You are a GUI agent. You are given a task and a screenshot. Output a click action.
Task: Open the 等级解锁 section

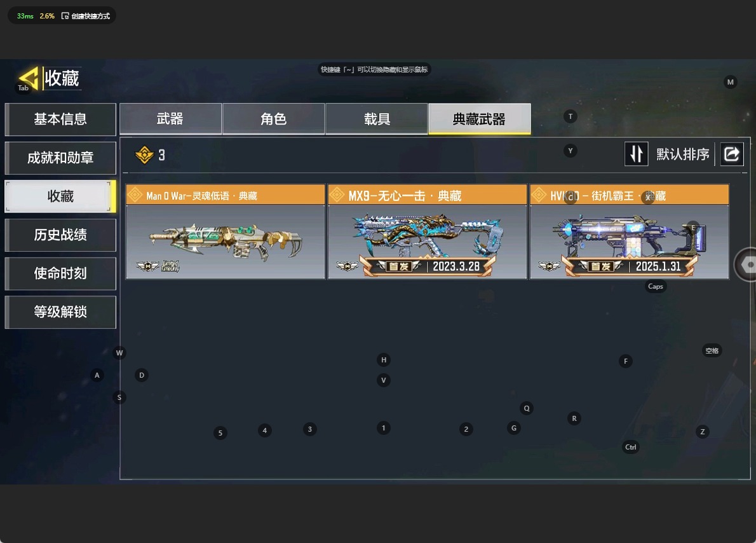60,312
